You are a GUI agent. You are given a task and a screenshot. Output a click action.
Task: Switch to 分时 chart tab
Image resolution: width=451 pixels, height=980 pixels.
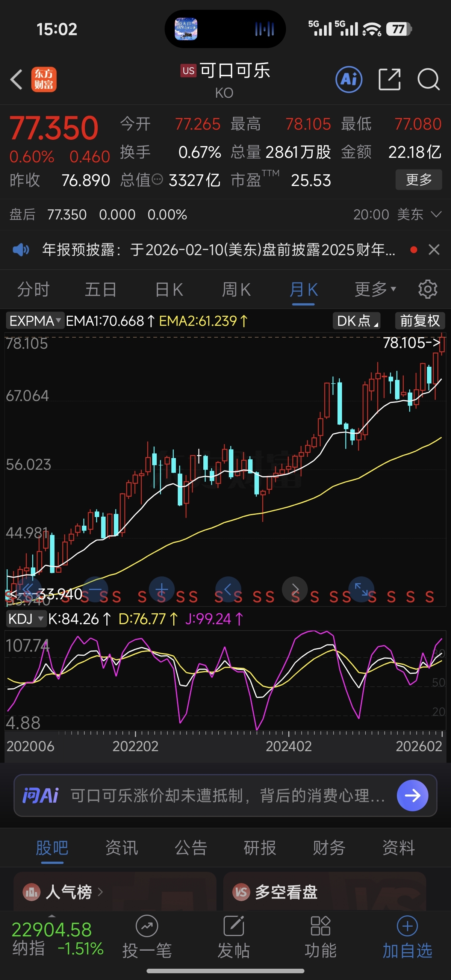33,289
